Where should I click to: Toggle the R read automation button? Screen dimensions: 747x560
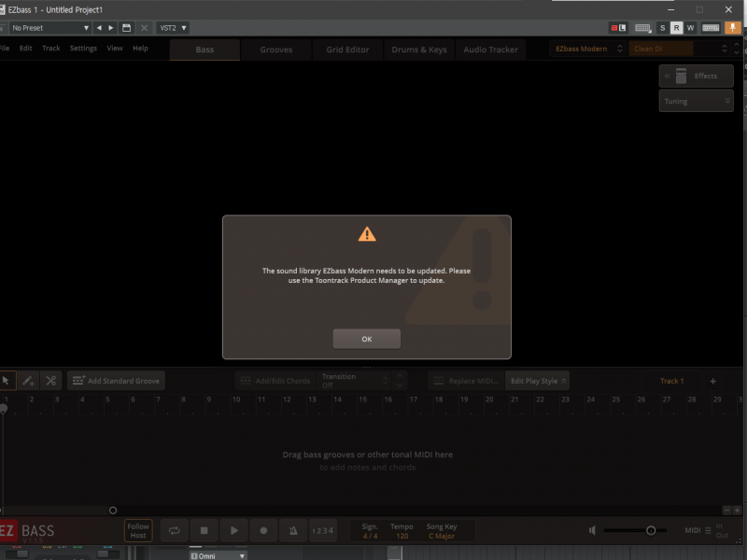click(x=676, y=28)
